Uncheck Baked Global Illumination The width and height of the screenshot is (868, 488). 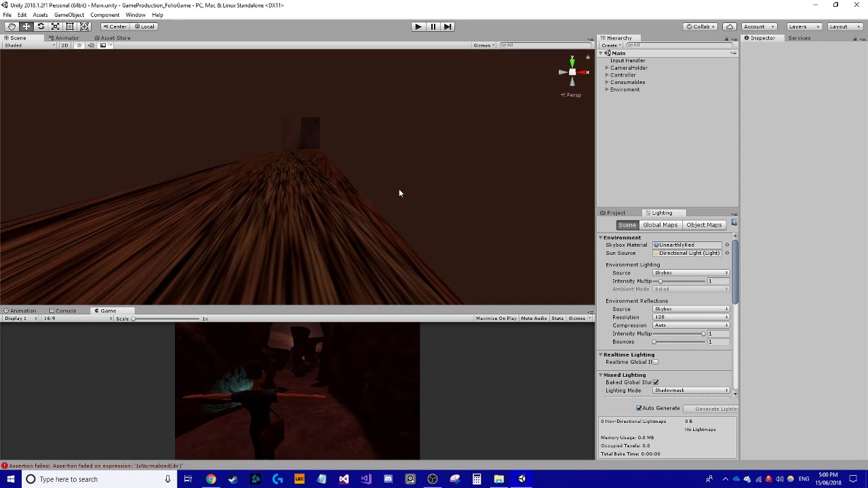[x=655, y=382]
